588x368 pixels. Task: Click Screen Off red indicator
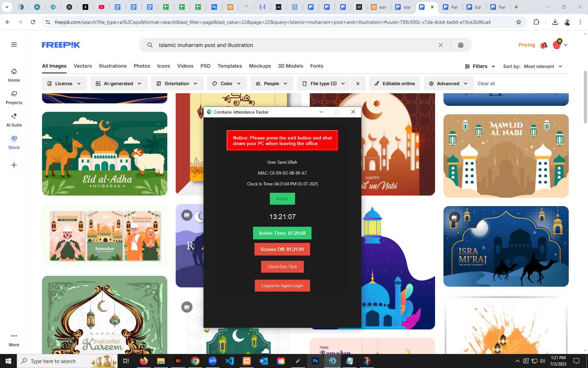[x=282, y=249]
